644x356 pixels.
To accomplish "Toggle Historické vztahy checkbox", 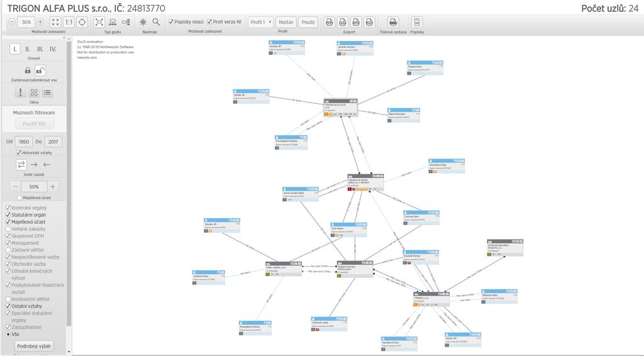I will click(18, 152).
